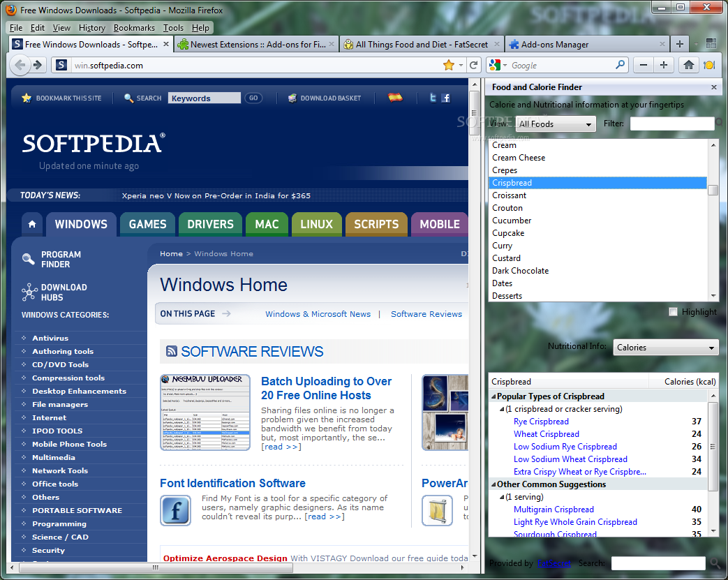
Task: Click the Find My Font 'f' icon
Action: point(175,510)
